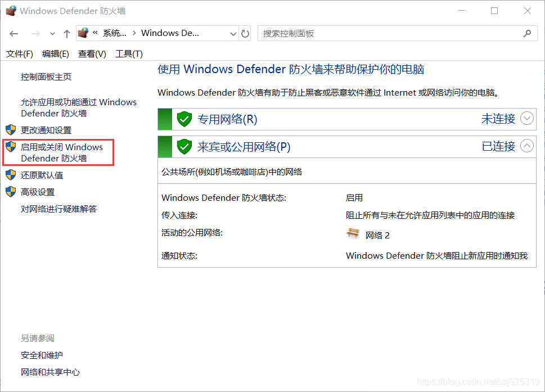Click the window title firewall icon
This screenshot has height=392, width=545.
point(11,11)
